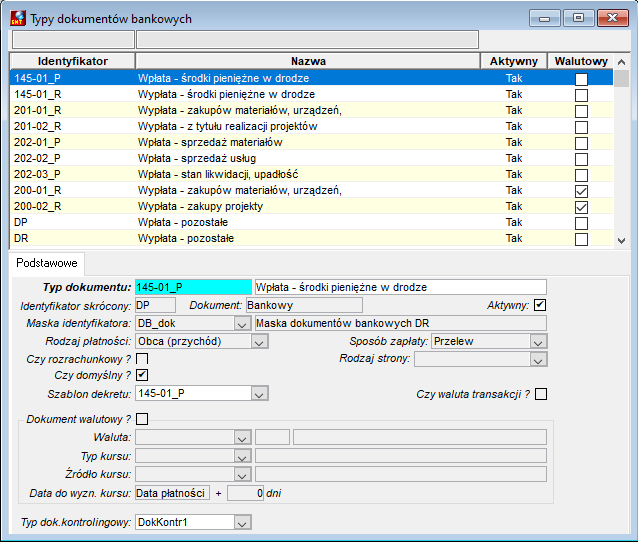The image size is (638, 542).
Task: Click the list scrollbar thumb
Action: click(x=621, y=79)
